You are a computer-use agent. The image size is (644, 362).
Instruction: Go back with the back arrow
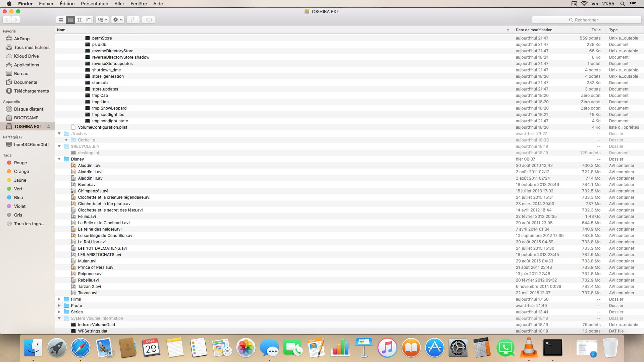coord(7,20)
